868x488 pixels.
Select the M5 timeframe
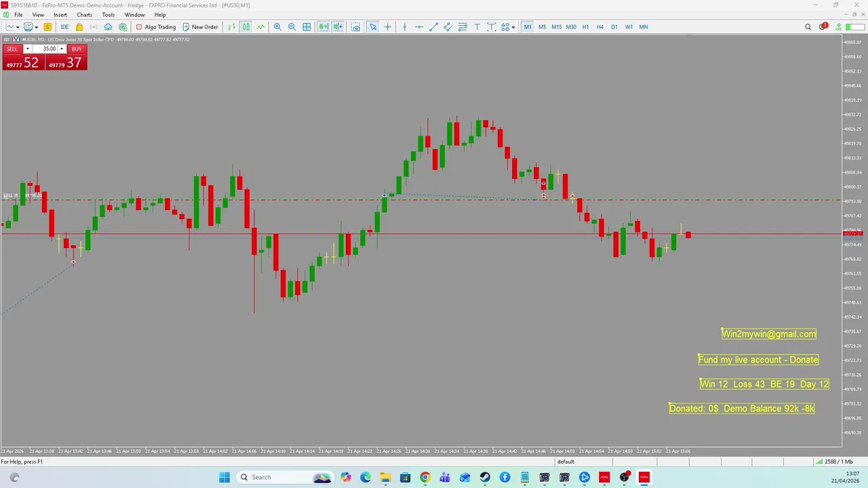(x=542, y=27)
